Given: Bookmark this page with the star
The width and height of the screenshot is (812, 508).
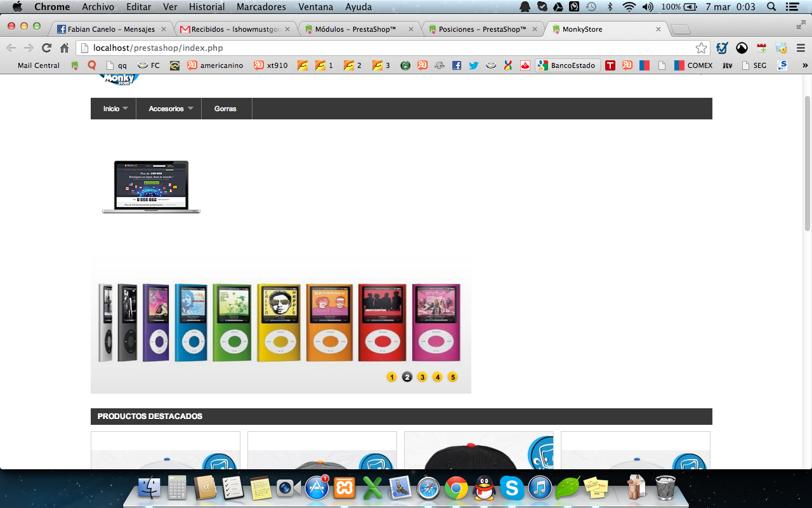Looking at the screenshot, I should click(x=701, y=48).
